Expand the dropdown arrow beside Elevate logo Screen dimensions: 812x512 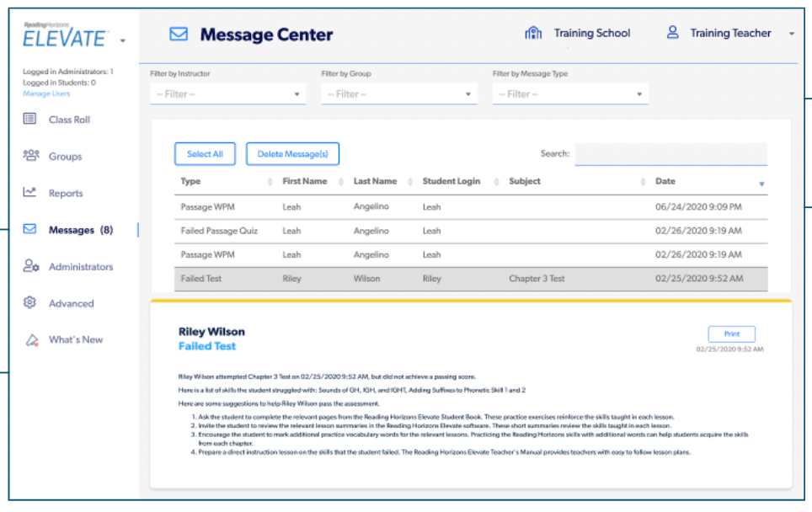pos(123,40)
